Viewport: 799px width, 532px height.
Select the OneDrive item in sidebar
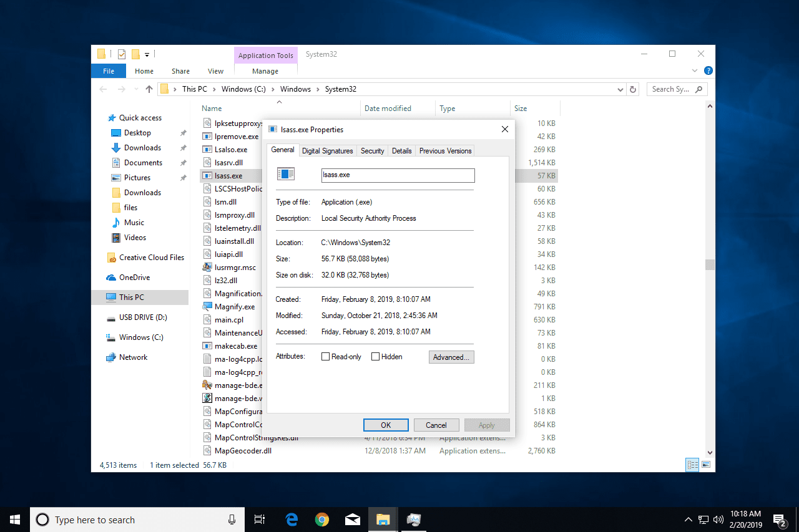pos(134,278)
